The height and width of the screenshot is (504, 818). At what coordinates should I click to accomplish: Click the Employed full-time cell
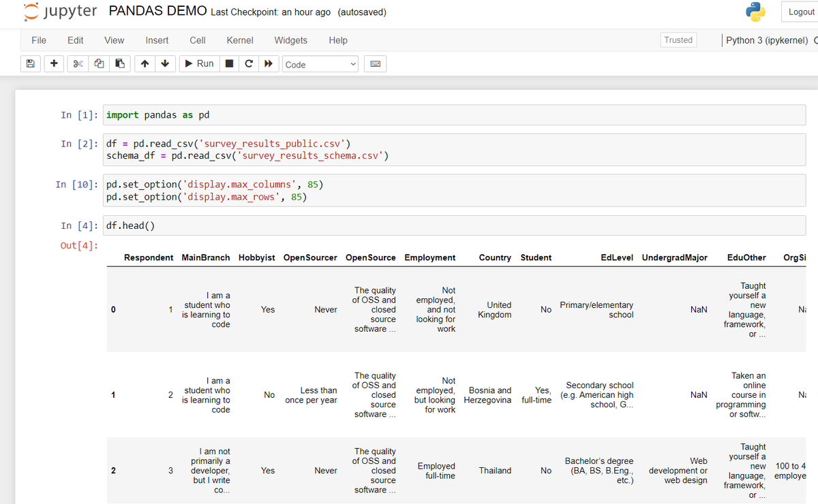point(436,471)
